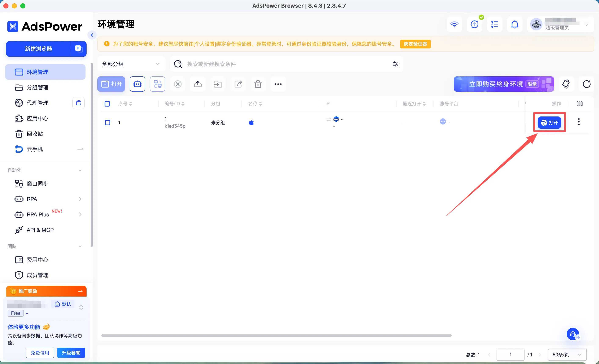Click the tag management icon
This screenshot has height=364, width=599.
click(x=566, y=84)
